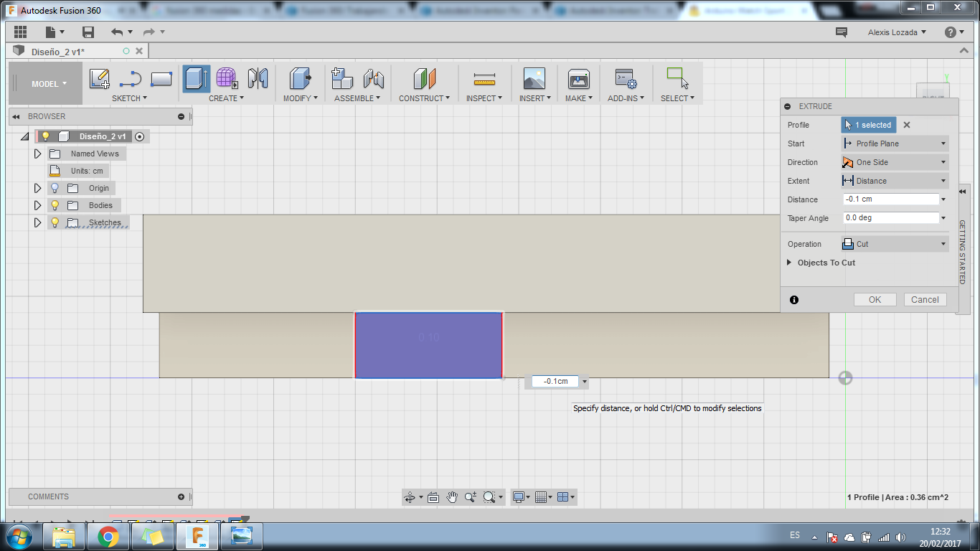This screenshot has height=551, width=980.
Task: Open the Start dropdown set to Profile Plane
Action: (895, 143)
